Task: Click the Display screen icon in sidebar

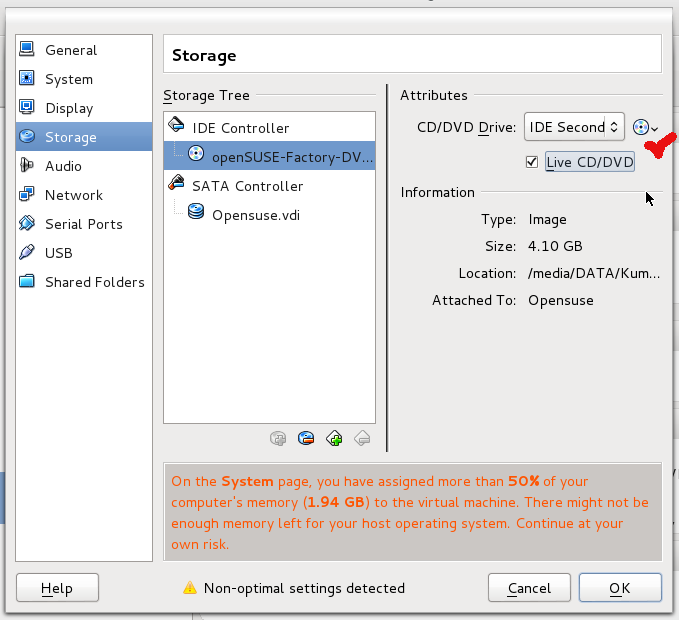Action: click(26, 107)
